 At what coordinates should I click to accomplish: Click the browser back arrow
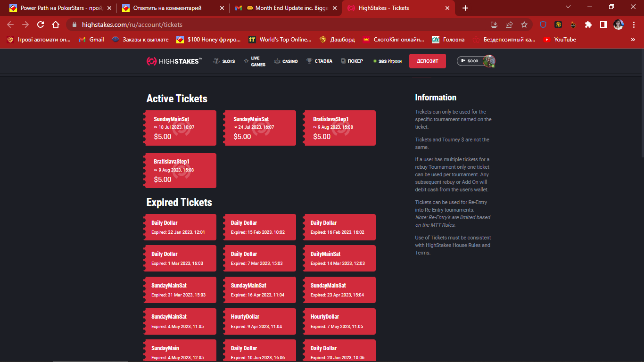point(10,25)
